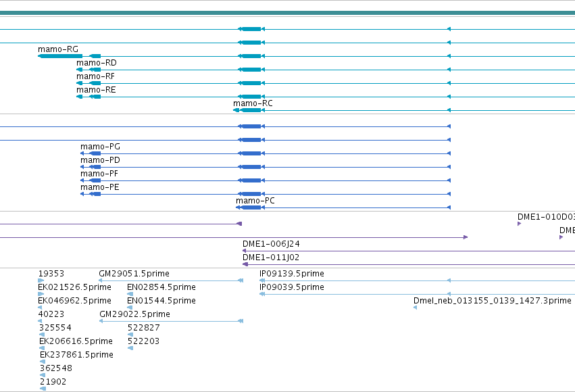The image size is (575, 392).
Task: Select feature 325554
Action: (55, 328)
